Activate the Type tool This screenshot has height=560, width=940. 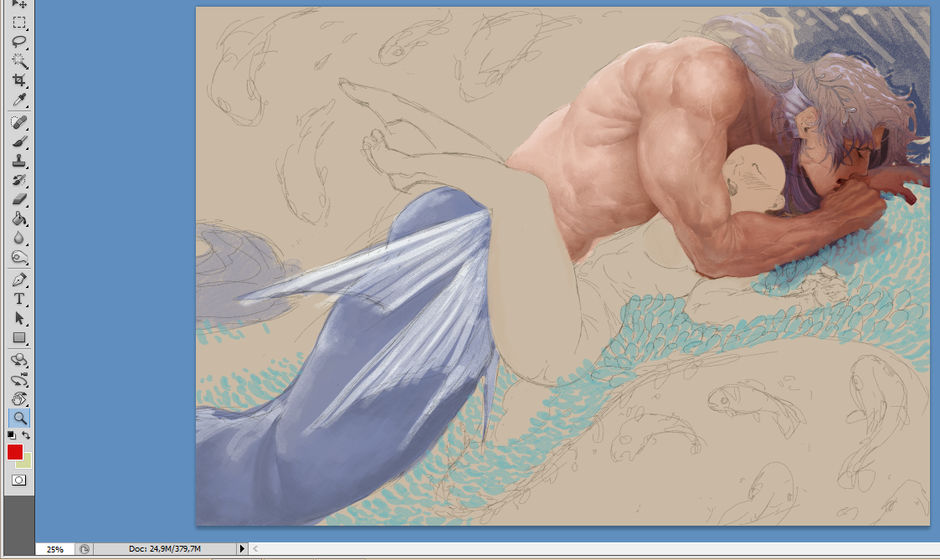[18, 299]
